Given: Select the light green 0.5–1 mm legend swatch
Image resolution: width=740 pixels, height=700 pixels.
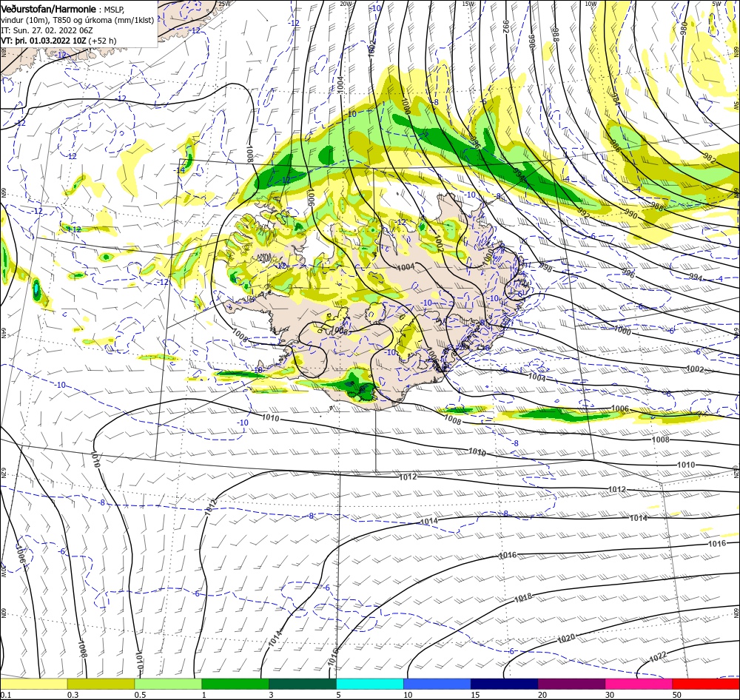Looking at the screenshot, I should [168, 684].
